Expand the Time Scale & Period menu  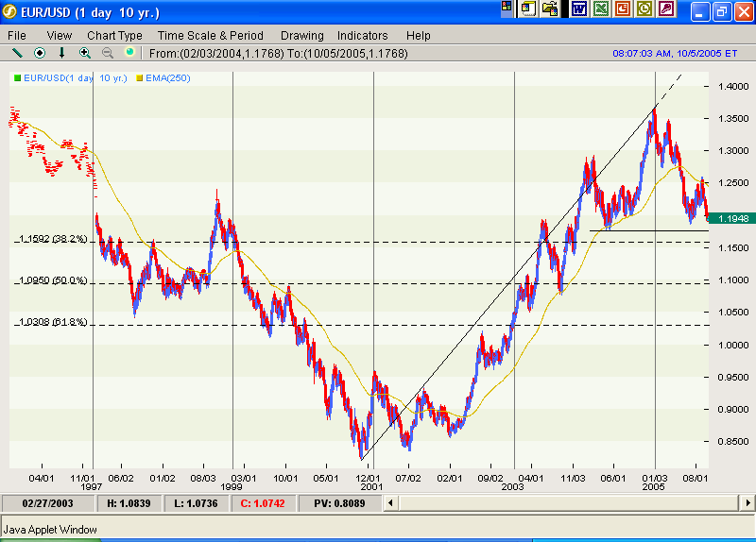point(211,35)
